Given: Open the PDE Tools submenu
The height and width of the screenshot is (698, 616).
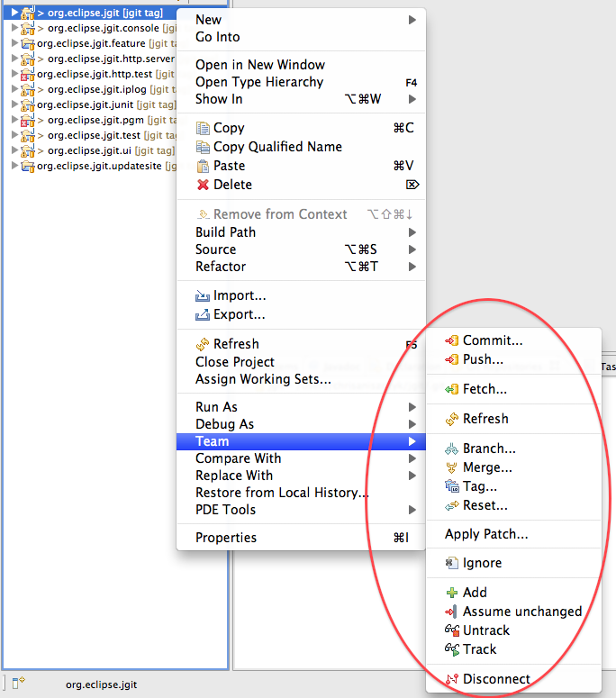Looking at the screenshot, I should click(301, 510).
